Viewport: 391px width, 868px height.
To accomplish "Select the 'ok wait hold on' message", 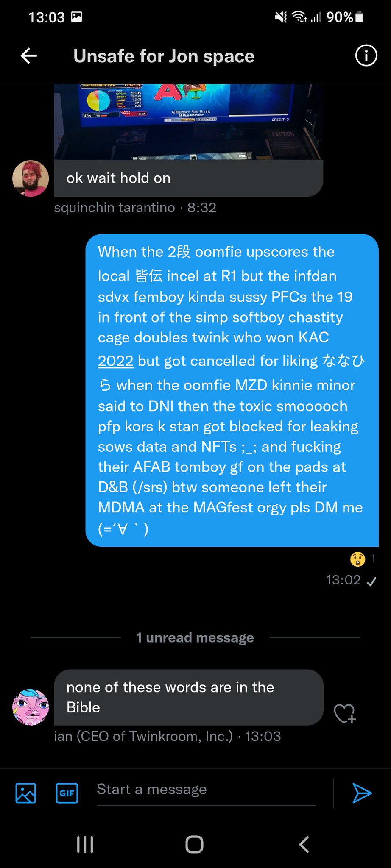I will pyautogui.click(x=188, y=178).
